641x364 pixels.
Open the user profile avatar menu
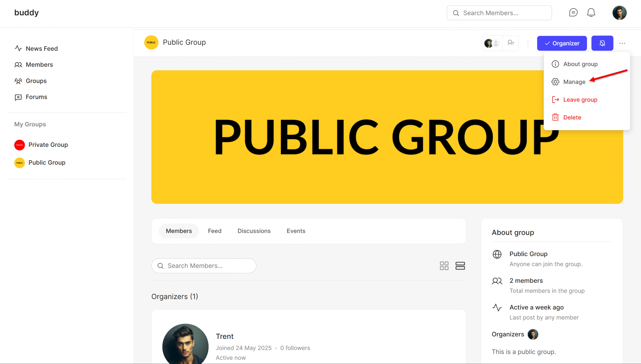619,13
